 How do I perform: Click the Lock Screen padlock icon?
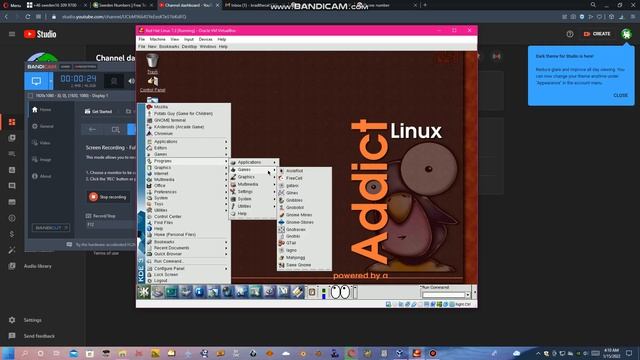point(149,275)
